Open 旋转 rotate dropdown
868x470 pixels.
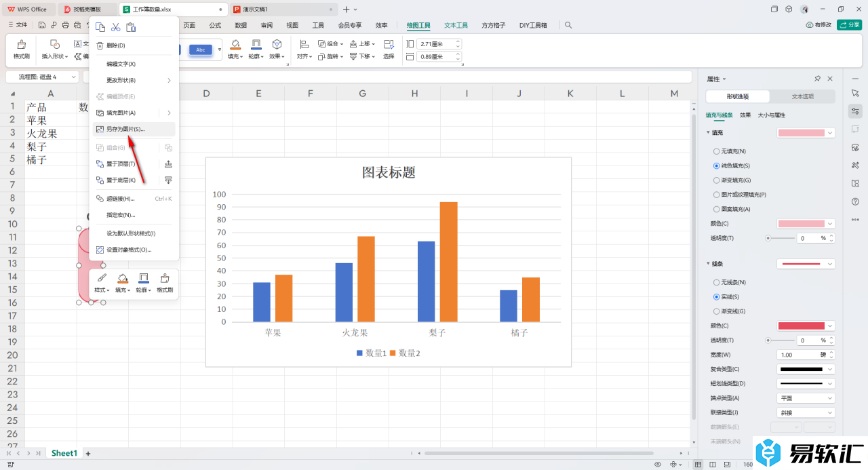point(330,56)
